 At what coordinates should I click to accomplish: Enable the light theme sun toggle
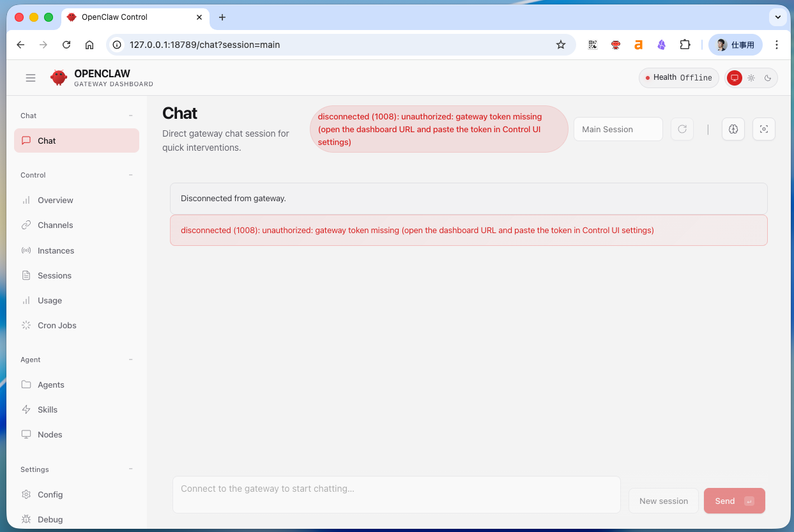click(x=751, y=78)
